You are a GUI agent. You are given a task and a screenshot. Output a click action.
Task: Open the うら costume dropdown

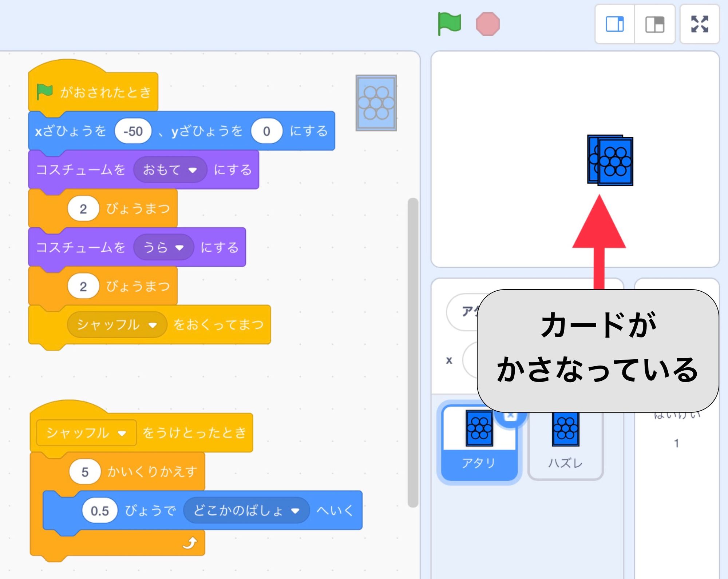(x=165, y=248)
